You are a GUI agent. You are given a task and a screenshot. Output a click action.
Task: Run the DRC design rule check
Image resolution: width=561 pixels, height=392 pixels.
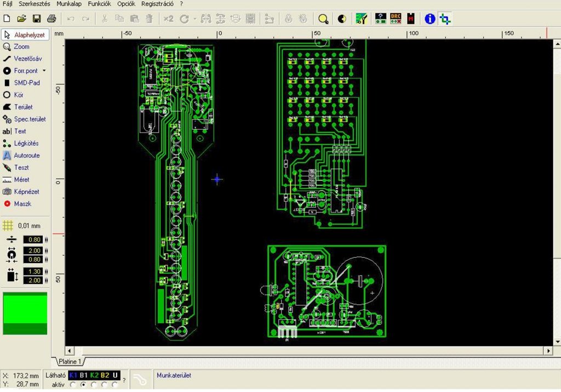[x=396, y=19]
